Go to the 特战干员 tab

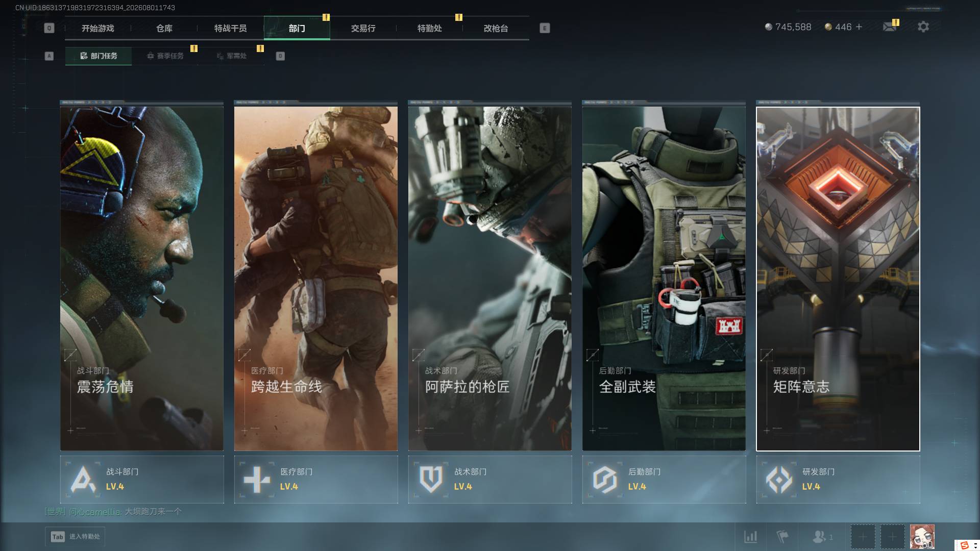pyautogui.click(x=231, y=29)
